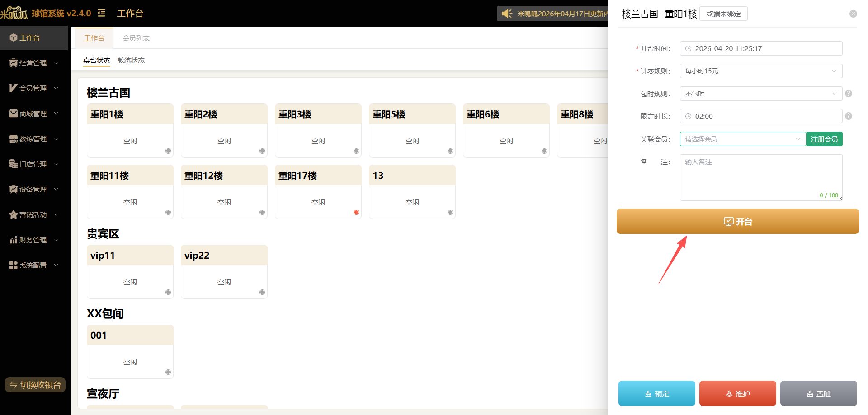The image size is (868, 415).
Task: Click help icon beside 包时规则
Action: 849,93
